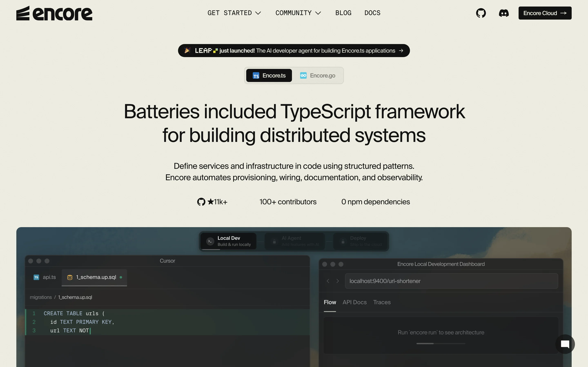Click the Local Dev terminal icon
588x367 pixels.
[x=210, y=241]
